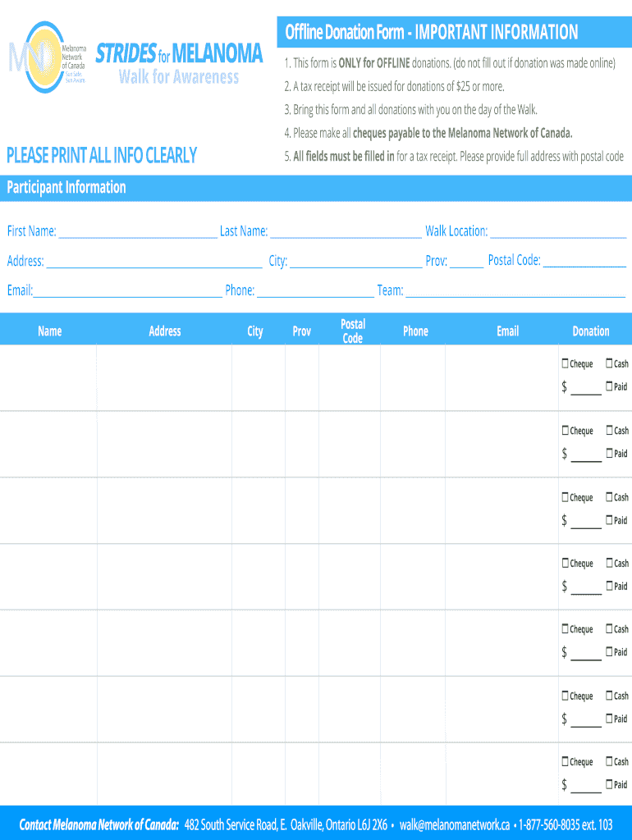Select Cheque in the last donation row
The image size is (632, 840).
(566, 761)
